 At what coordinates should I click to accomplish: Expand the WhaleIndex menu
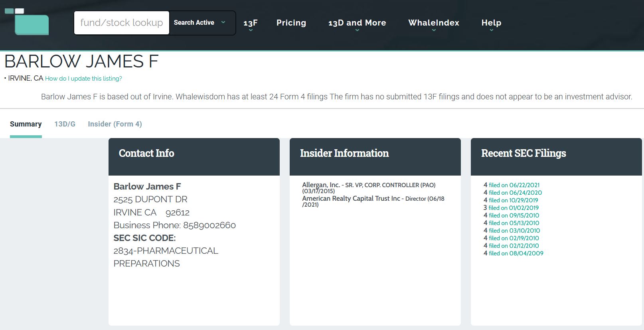click(x=434, y=24)
